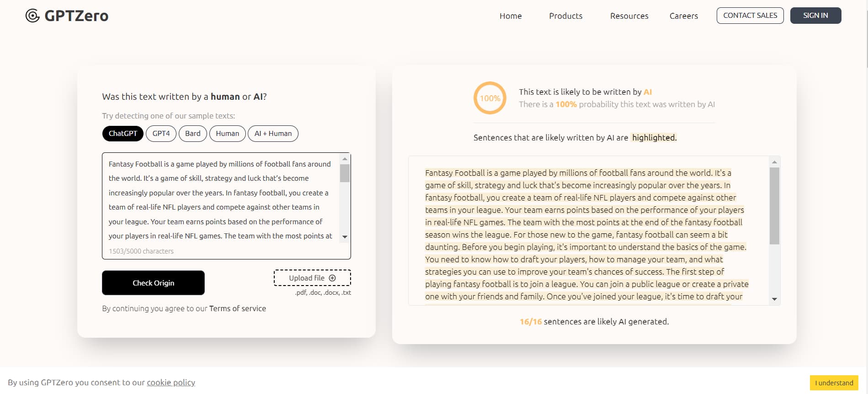Open the cookie policy link
Viewport: 868px width, 394px height.
coord(171,383)
